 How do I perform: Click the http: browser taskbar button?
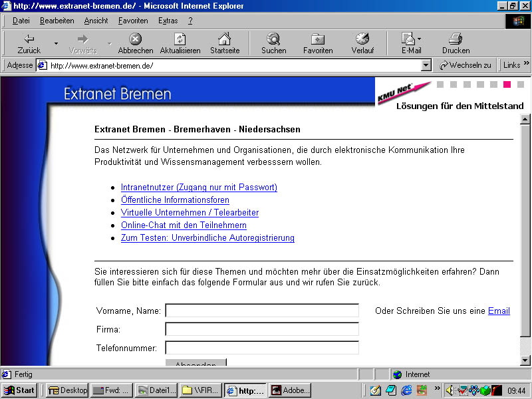coord(245,390)
